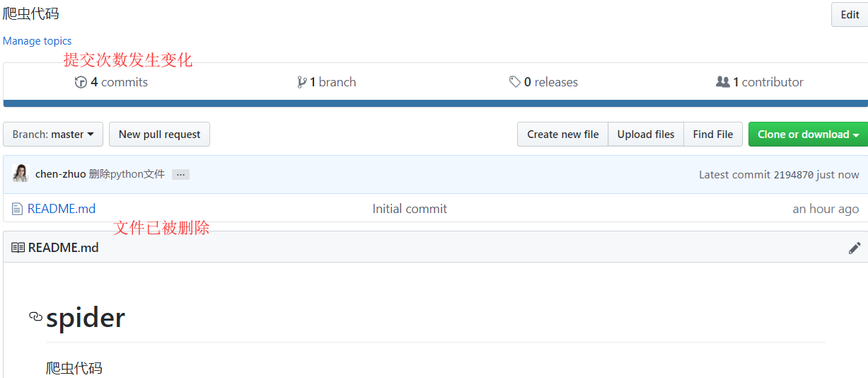Viewport: 868px width, 378px height.
Task: Click the releases tag icon
Action: (x=515, y=82)
